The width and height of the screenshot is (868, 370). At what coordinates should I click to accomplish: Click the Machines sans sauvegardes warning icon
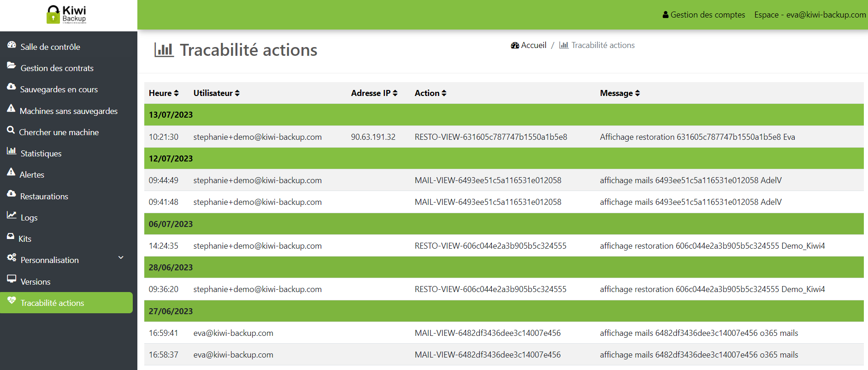point(11,109)
